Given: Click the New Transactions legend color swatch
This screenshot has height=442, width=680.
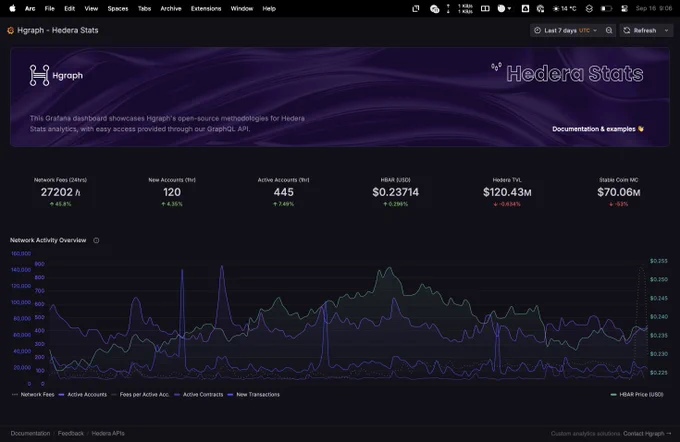Looking at the screenshot, I should 230,395.
